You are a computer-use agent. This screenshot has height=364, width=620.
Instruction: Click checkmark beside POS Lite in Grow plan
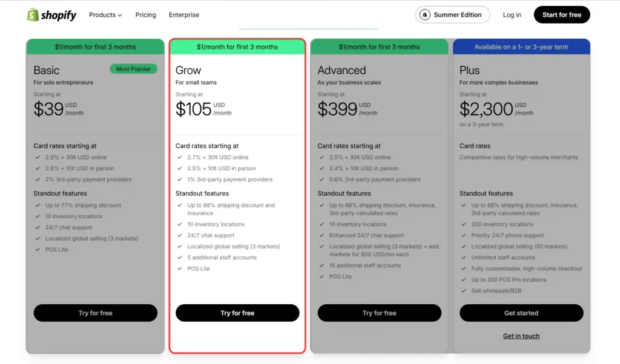click(180, 268)
